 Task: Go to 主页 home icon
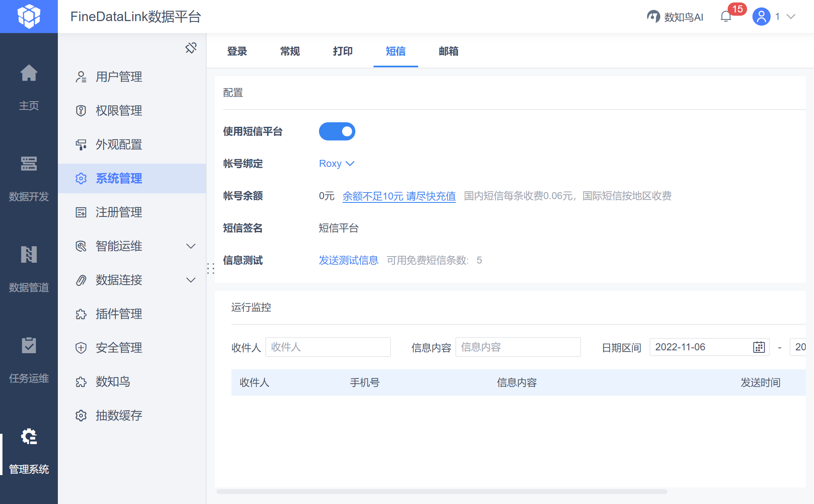point(29,74)
